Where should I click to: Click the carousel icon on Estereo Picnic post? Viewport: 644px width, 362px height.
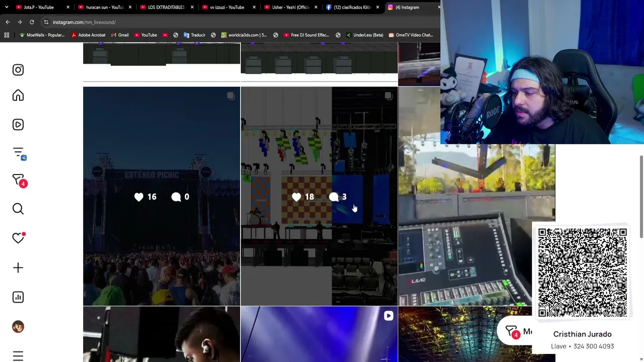tap(230, 96)
